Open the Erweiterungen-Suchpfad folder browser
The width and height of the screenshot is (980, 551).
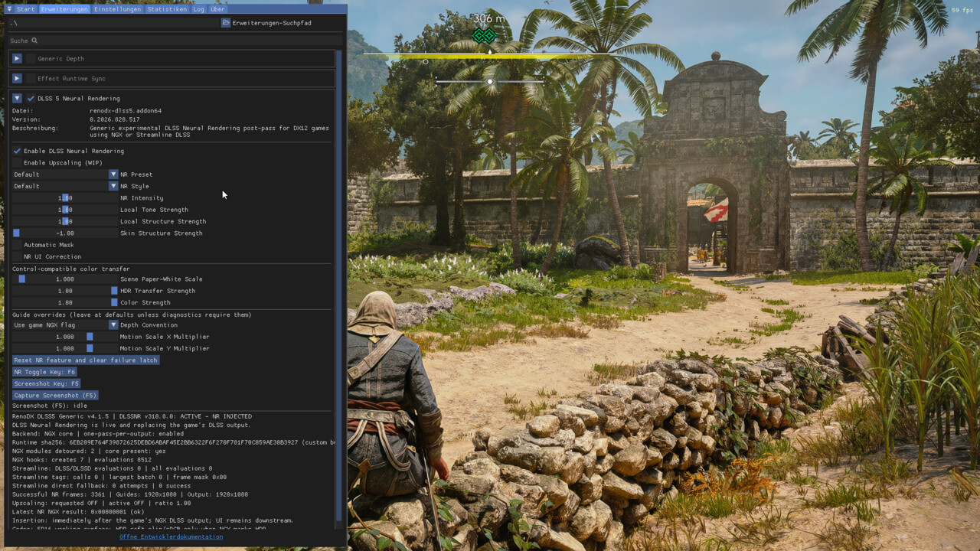point(226,23)
